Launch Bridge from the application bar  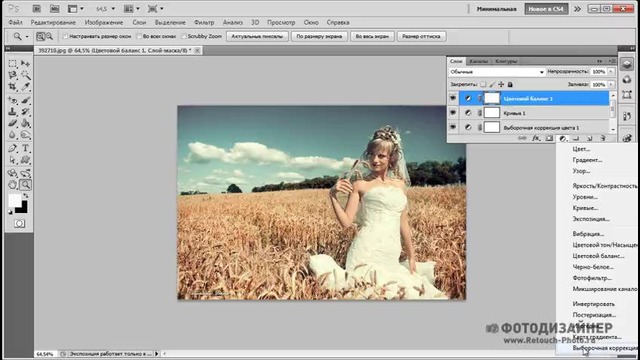[x=36, y=9]
